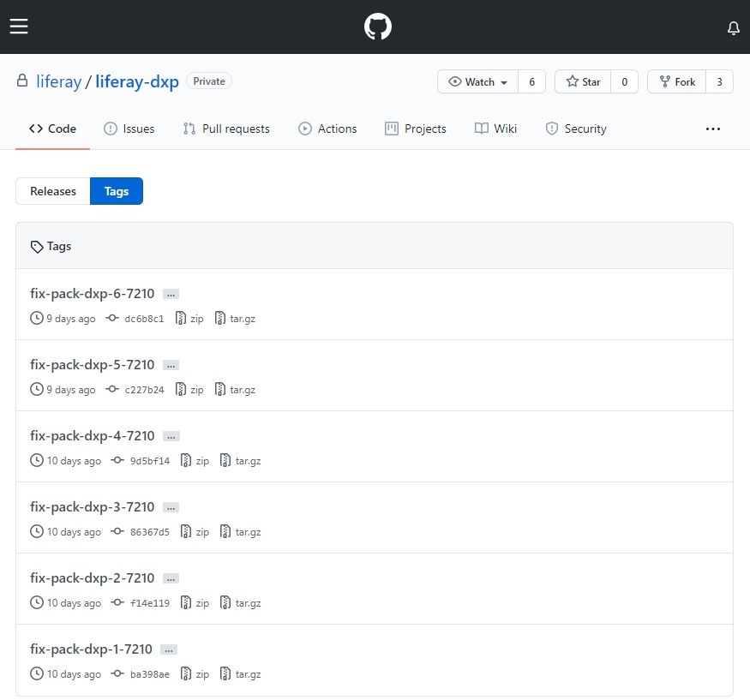
Task: Open the Pull requests tab
Action: pos(226,129)
